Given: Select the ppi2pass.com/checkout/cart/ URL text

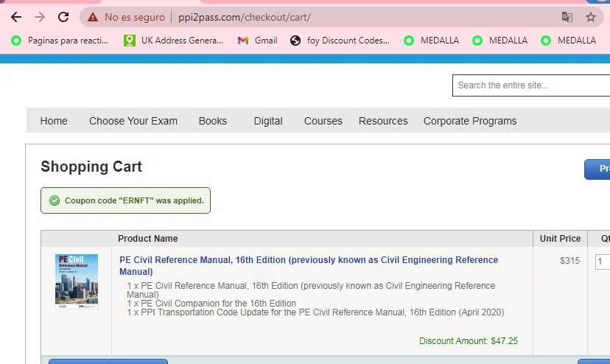Looking at the screenshot, I should [x=245, y=18].
